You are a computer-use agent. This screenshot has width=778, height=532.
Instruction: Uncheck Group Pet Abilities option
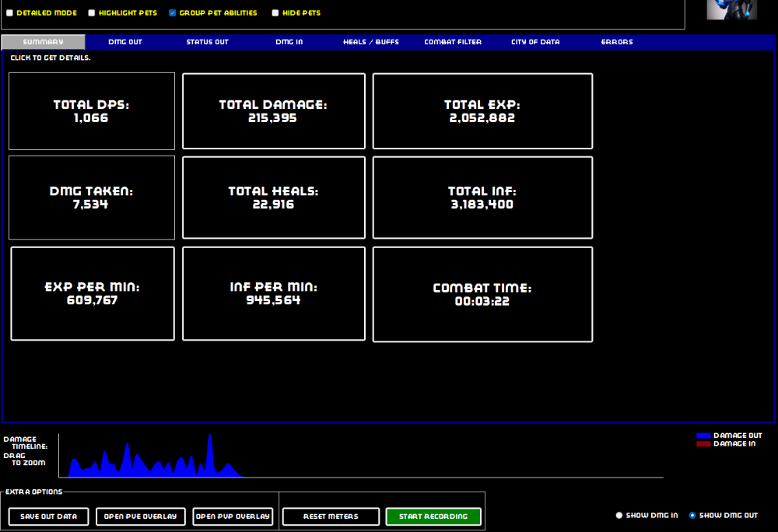tap(173, 13)
